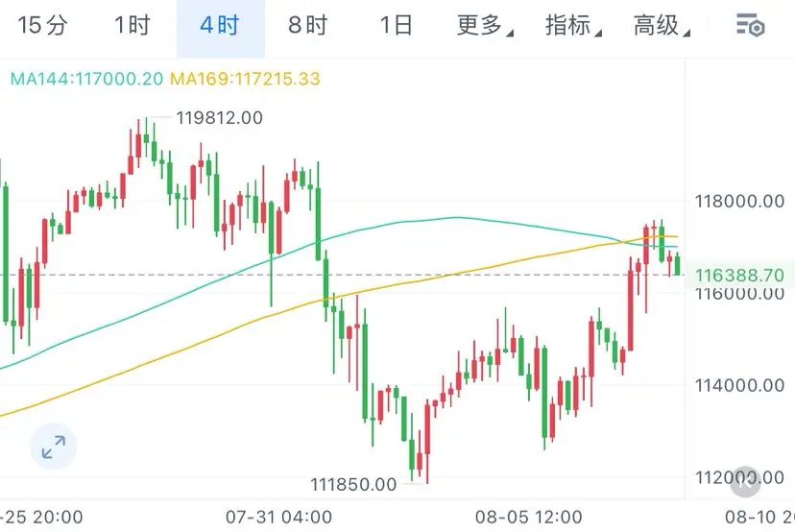Viewport: 795px width, 532px height.
Task: Click the current price tag 116388.70
Action: coord(739,276)
